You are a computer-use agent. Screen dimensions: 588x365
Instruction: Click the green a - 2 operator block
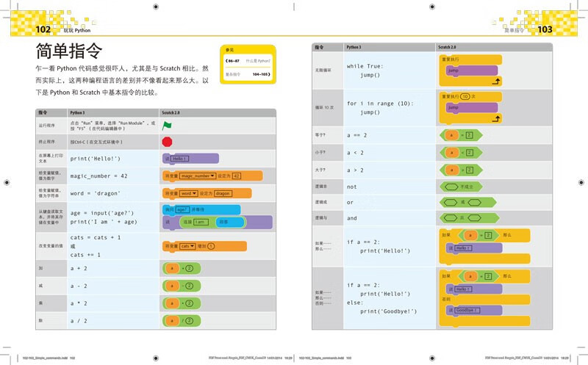pyautogui.click(x=182, y=286)
